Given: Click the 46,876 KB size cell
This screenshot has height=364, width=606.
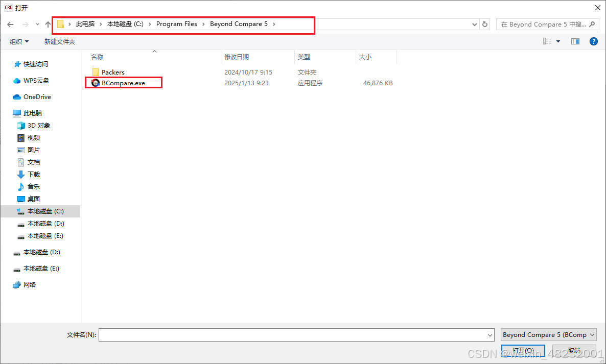Looking at the screenshot, I should (378, 83).
